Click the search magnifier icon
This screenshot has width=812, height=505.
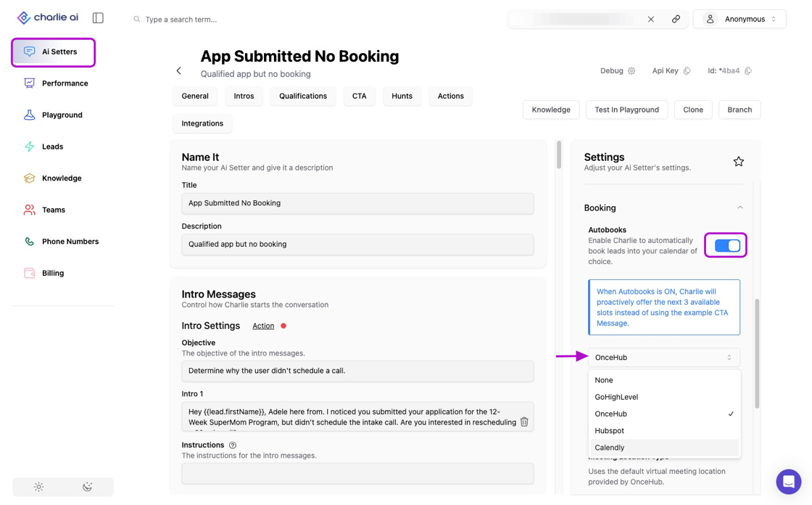(x=137, y=19)
